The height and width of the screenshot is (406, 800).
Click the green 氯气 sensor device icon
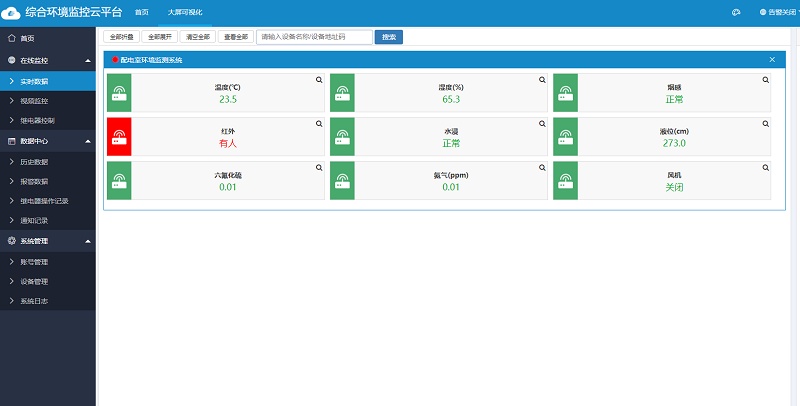[x=343, y=181]
